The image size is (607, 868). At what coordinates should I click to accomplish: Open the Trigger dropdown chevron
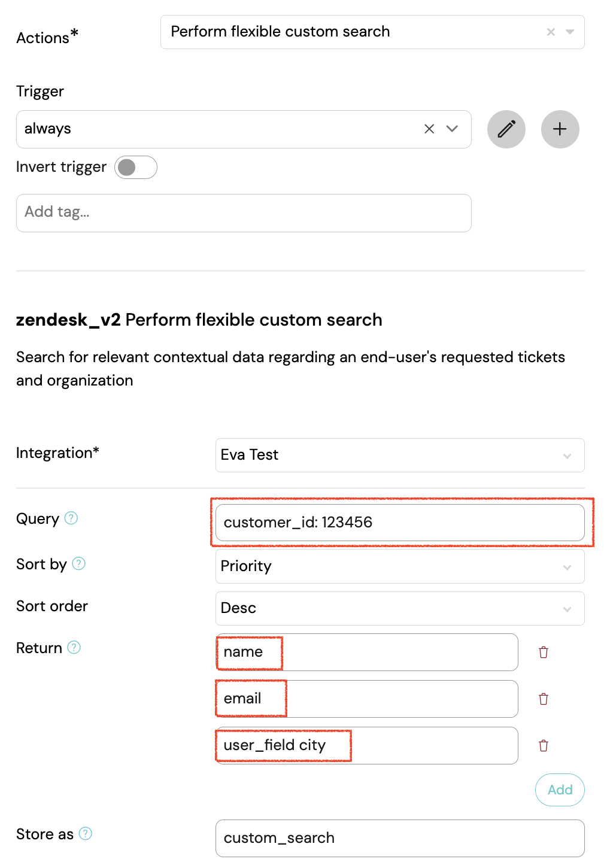pyautogui.click(x=452, y=129)
